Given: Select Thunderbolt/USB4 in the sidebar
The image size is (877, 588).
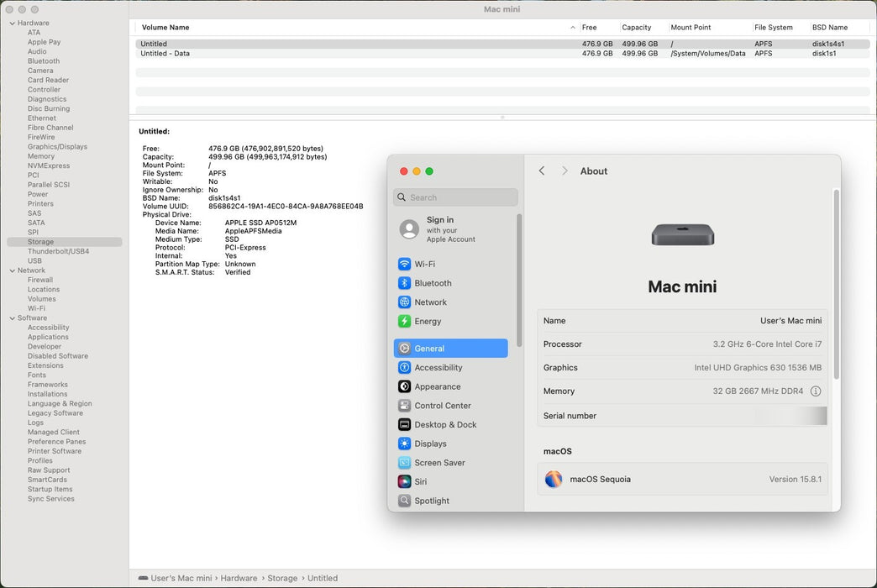Looking at the screenshot, I should point(59,252).
